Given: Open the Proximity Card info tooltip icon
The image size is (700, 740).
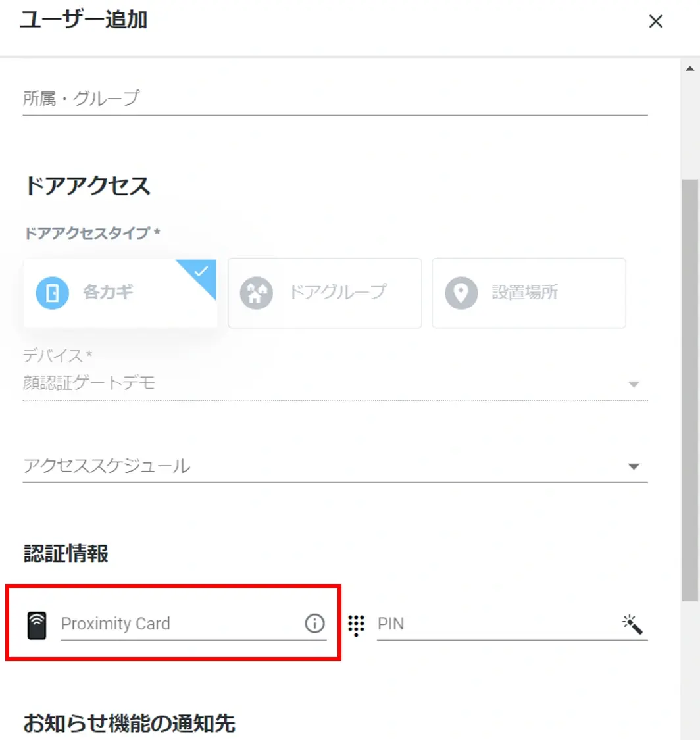Looking at the screenshot, I should (315, 624).
